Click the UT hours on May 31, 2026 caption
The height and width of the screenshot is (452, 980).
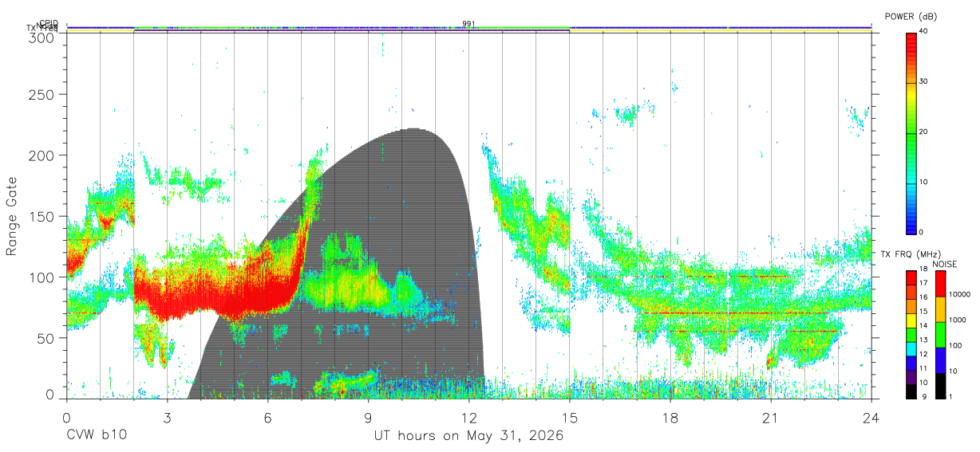(468, 436)
